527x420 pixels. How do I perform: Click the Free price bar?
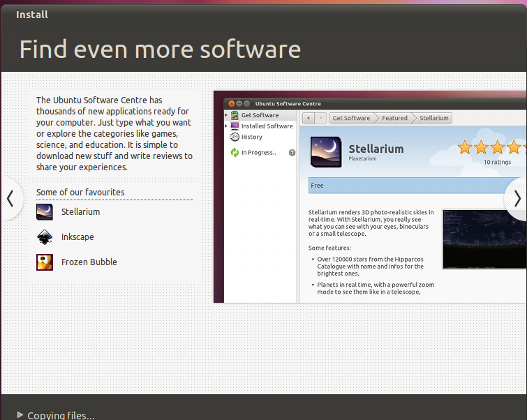point(417,186)
